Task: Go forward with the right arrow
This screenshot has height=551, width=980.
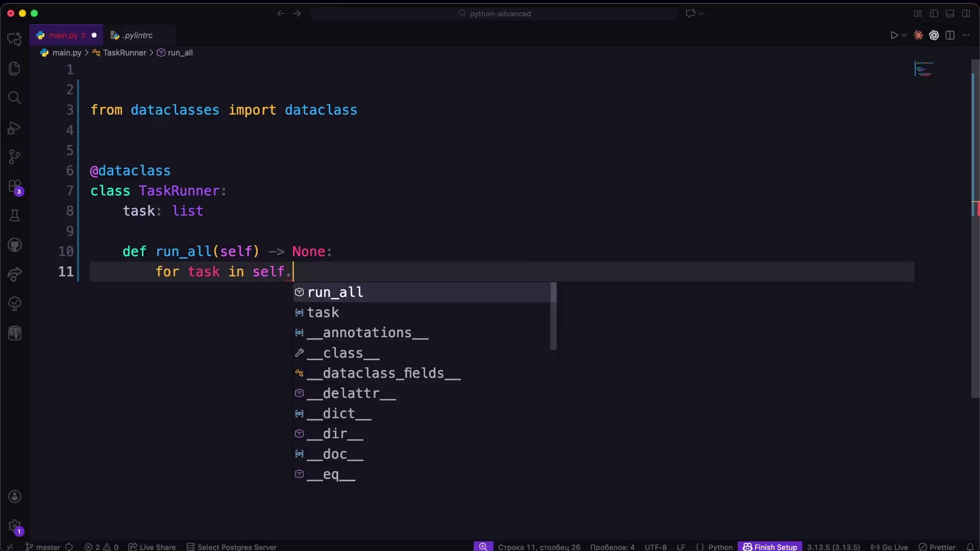Action: coord(297,14)
